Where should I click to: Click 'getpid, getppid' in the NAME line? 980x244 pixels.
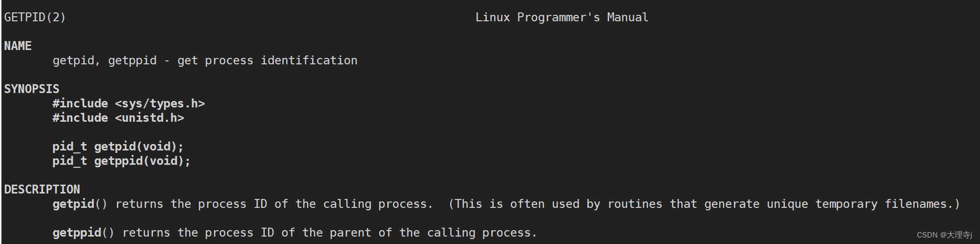(104, 60)
